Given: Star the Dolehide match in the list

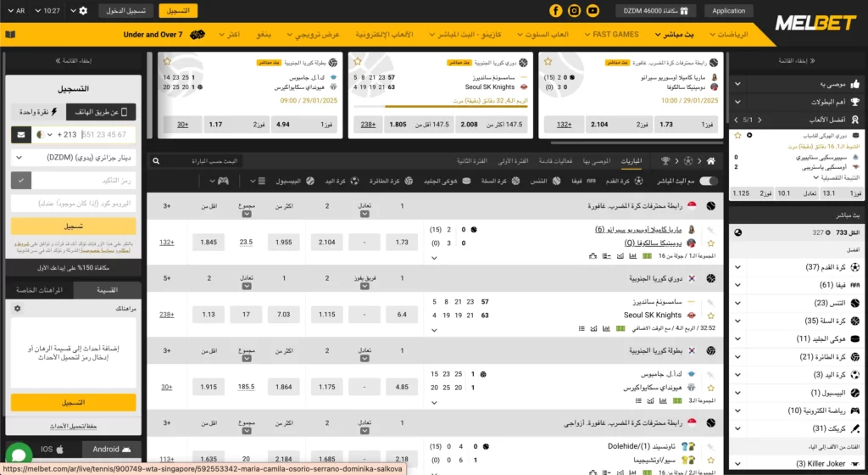Looking at the screenshot, I should click(x=711, y=460).
